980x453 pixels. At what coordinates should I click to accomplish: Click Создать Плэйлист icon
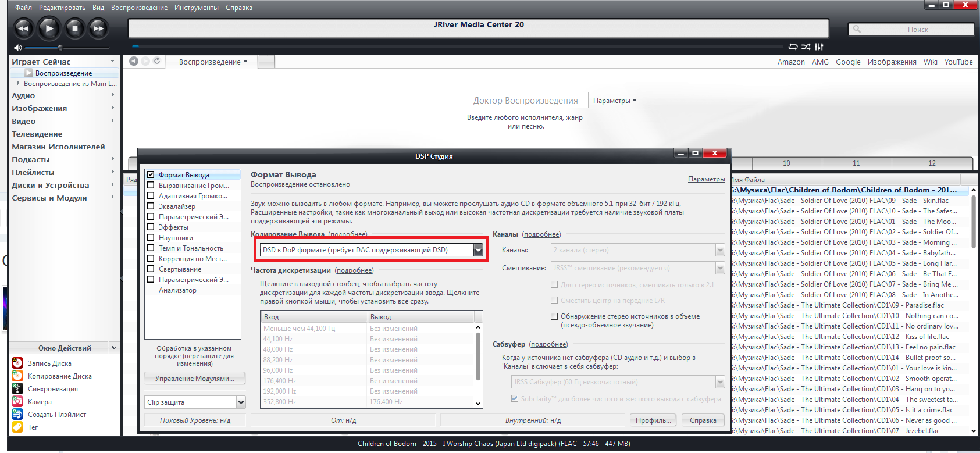click(17, 414)
